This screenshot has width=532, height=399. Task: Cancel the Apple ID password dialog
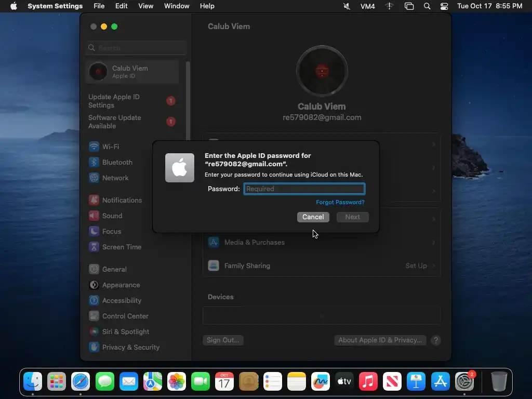pyautogui.click(x=313, y=217)
